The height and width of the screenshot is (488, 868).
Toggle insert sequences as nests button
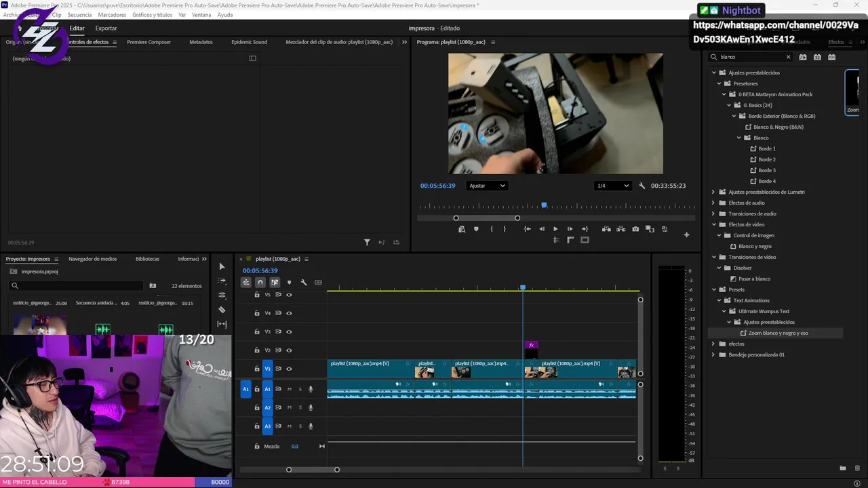(246, 282)
